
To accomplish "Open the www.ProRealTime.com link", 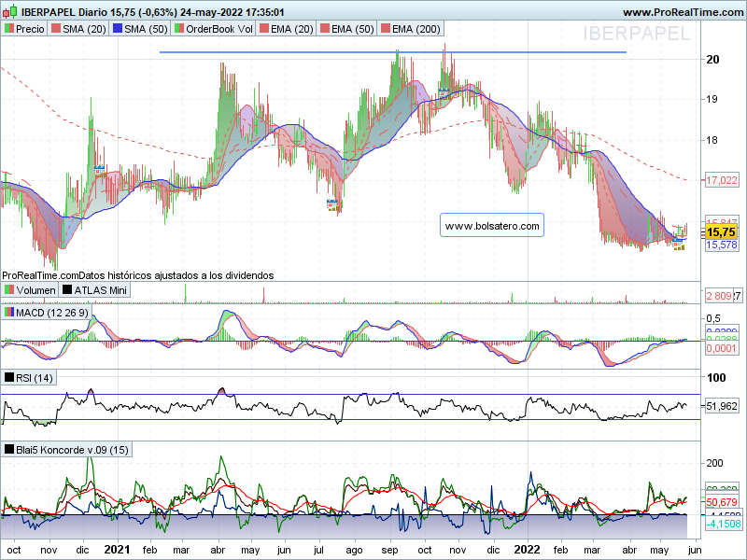I will coord(684,12).
